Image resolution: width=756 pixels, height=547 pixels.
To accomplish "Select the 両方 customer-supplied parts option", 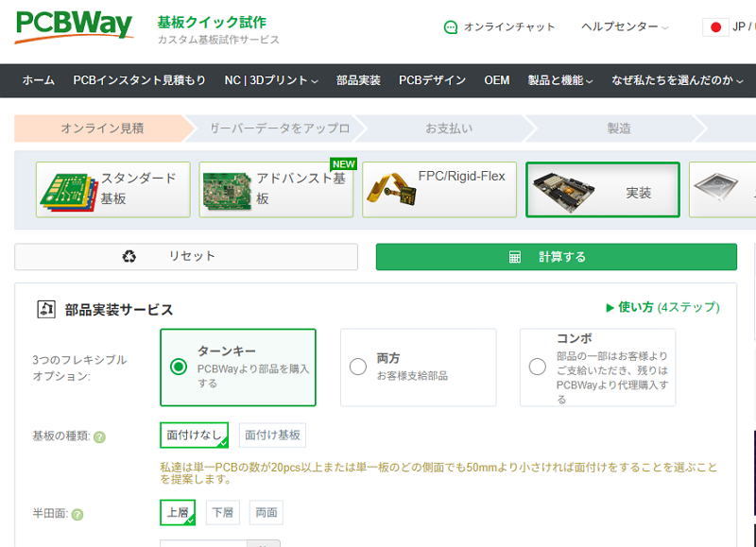I will (x=358, y=368).
